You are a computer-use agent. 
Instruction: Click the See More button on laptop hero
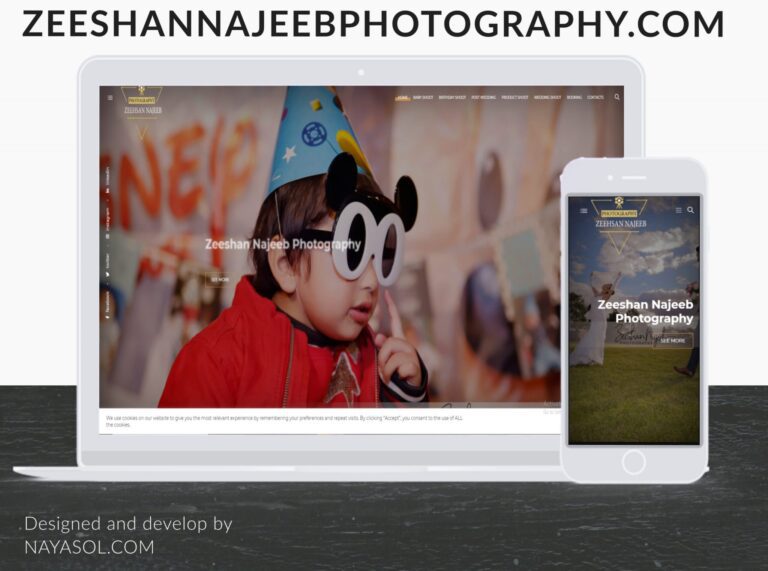[220, 280]
